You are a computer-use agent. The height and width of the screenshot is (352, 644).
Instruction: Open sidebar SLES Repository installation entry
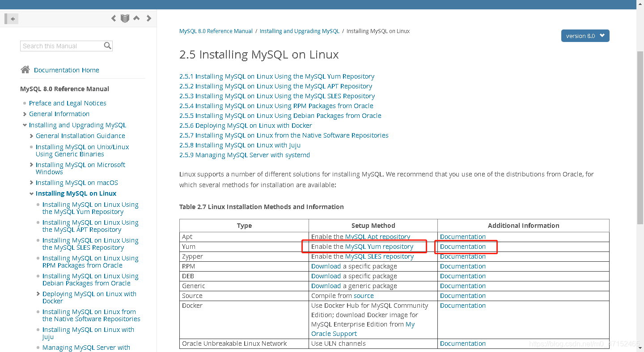90,244
